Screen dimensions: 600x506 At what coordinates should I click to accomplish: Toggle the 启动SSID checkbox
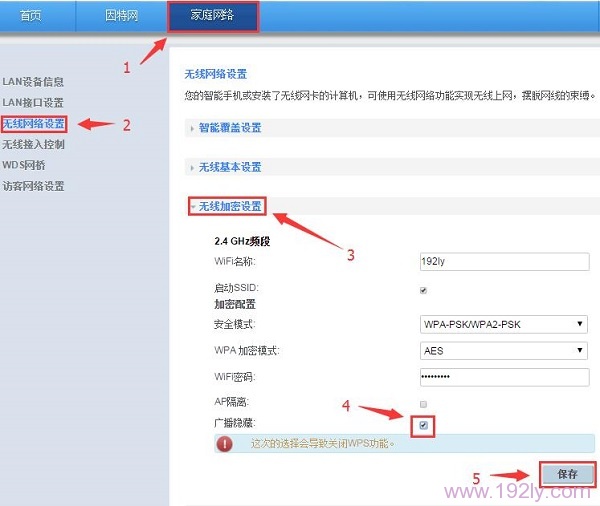(x=423, y=291)
